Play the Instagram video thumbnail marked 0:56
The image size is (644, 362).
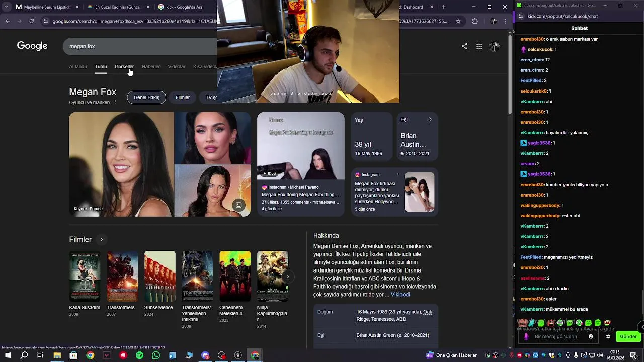click(x=301, y=146)
